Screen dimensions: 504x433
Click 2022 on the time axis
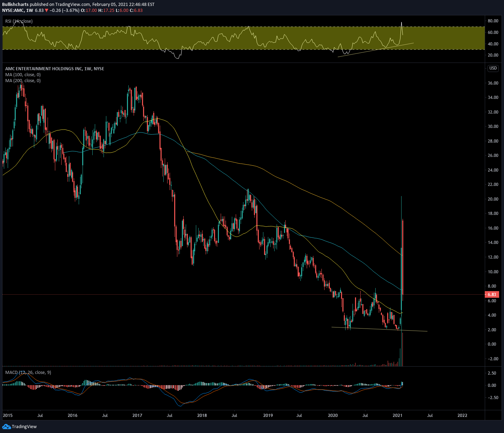tap(462, 416)
